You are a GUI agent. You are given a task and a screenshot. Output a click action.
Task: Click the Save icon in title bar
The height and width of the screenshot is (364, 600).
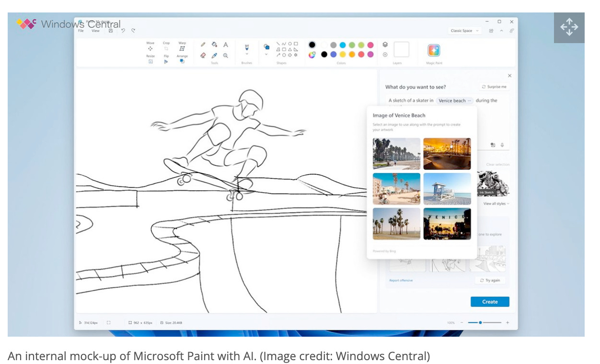pyautogui.click(x=111, y=31)
